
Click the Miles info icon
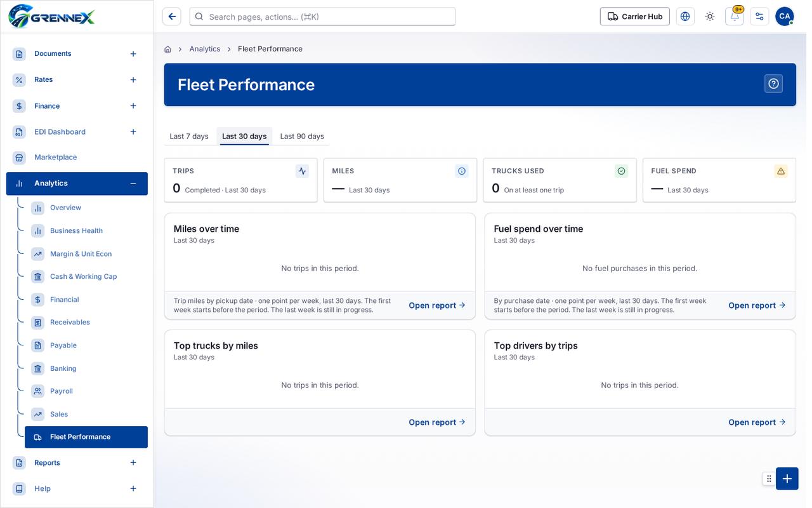(462, 171)
